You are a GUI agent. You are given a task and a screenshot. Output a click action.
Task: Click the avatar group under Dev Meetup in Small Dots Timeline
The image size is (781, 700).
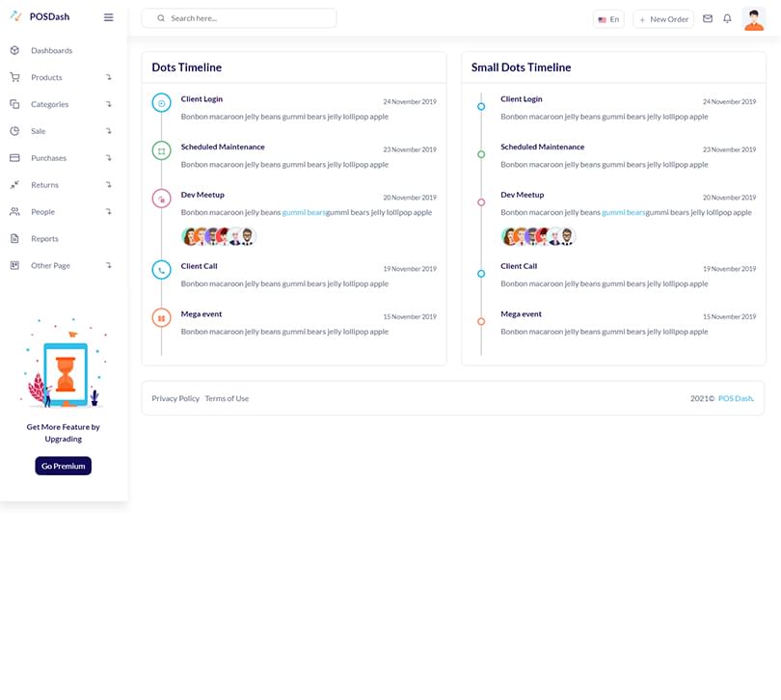point(537,236)
